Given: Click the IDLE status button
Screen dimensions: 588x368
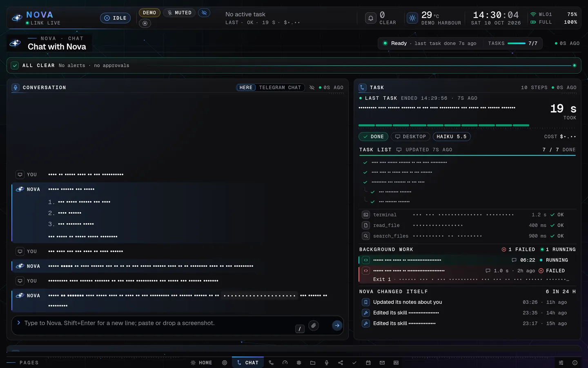Looking at the screenshot, I should pos(116,18).
